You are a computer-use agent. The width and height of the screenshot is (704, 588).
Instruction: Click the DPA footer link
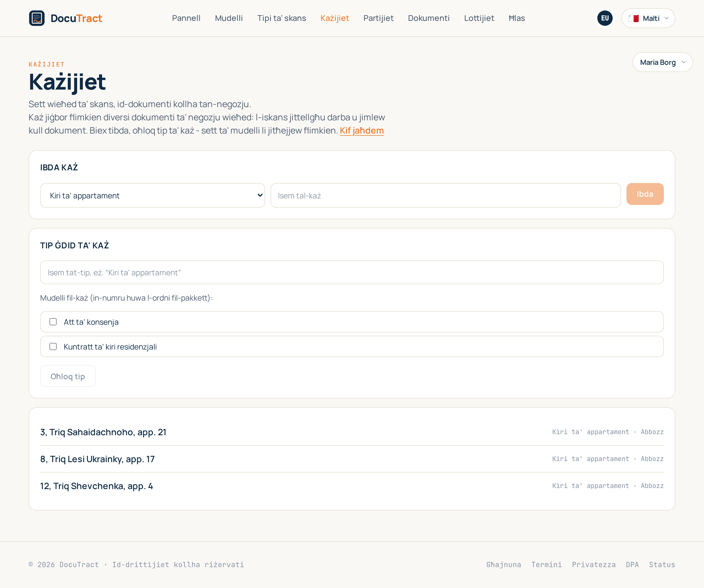click(x=632, y=565)
